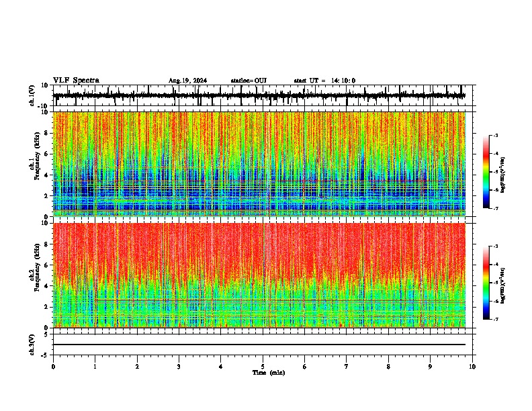Click the ch.1 "Frequency (kHz)" axis label
Screen dimensions: 532x411
37,157
